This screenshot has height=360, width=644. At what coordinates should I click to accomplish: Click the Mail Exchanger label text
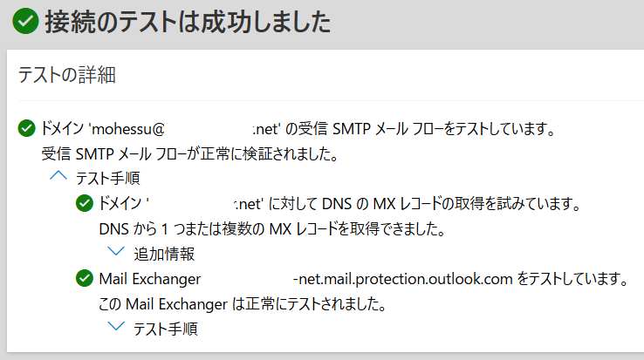point(150,279)
